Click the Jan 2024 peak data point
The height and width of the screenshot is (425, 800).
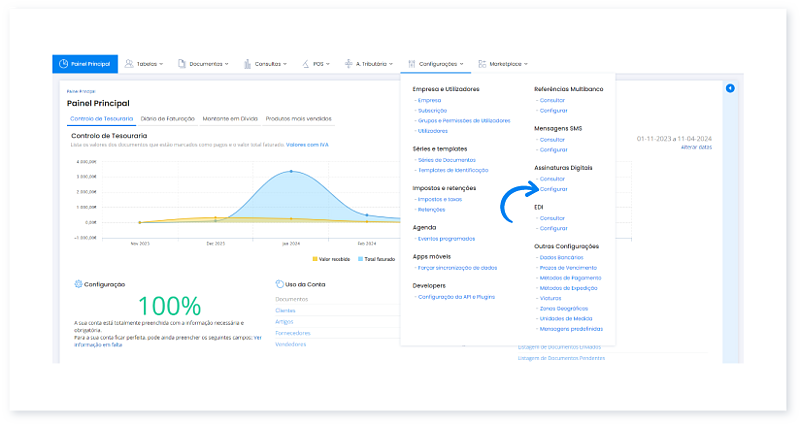(291, 171)
